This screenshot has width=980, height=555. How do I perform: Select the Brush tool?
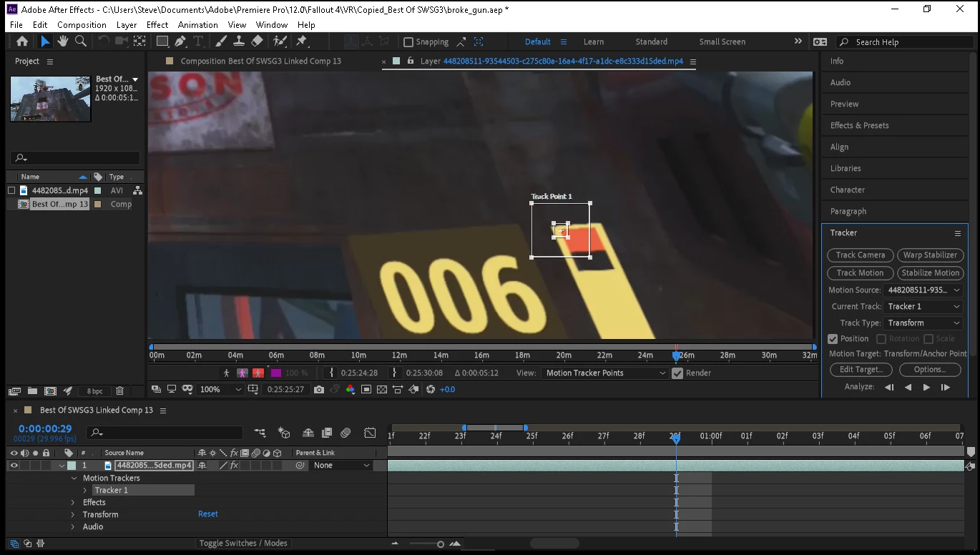pos(222,41)
